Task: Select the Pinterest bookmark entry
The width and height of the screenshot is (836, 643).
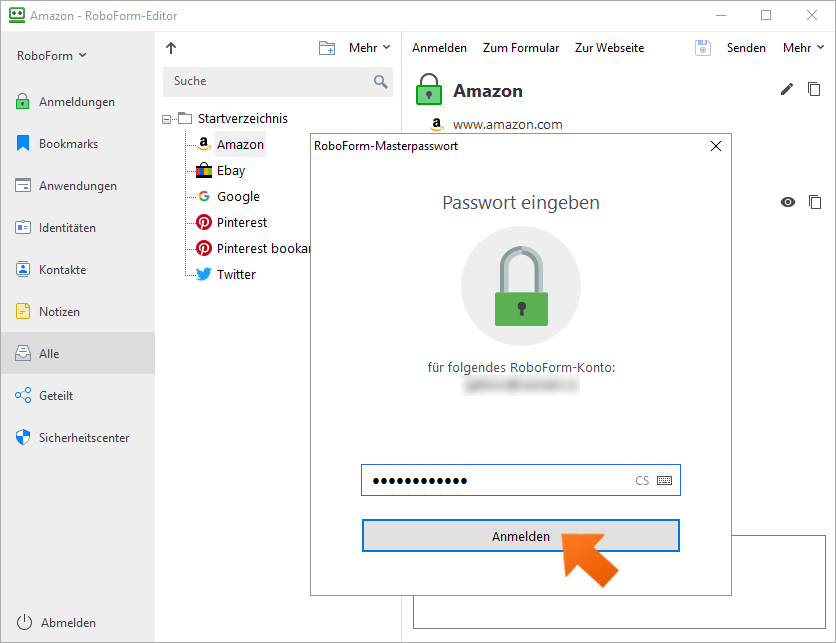Action: (x=263, y=248)
